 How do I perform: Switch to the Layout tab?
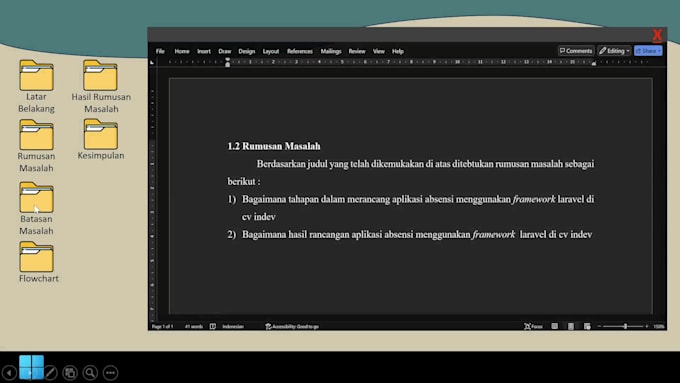(271, 51)
